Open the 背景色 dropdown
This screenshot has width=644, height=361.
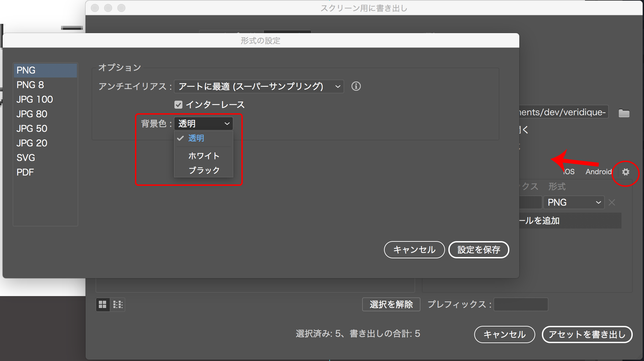click(203, 124)
